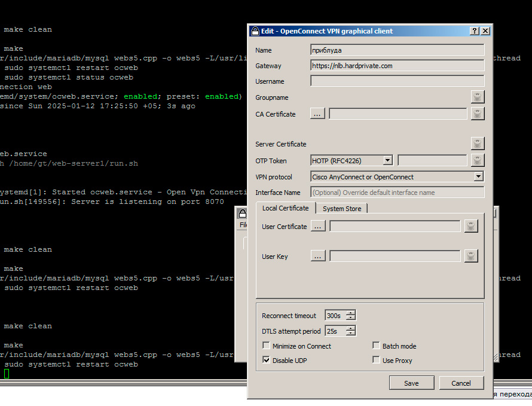
Task: Toggle the Batch mode checkbox
Action: tap(376, 346)
